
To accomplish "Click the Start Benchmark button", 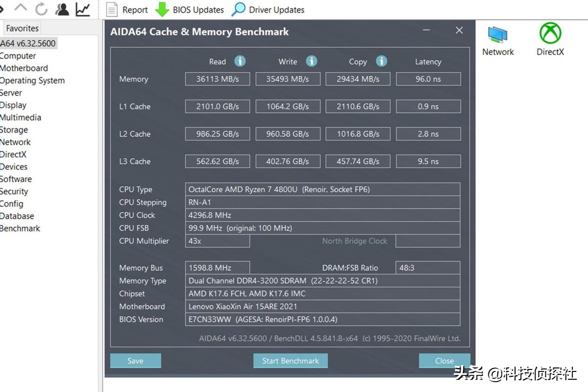I will 291,361.
